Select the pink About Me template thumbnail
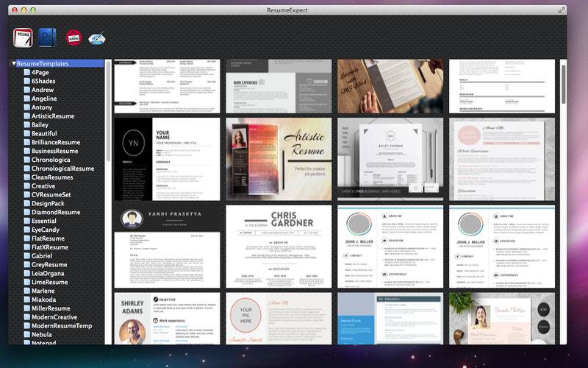588x368 pixels. click(502, 159)
